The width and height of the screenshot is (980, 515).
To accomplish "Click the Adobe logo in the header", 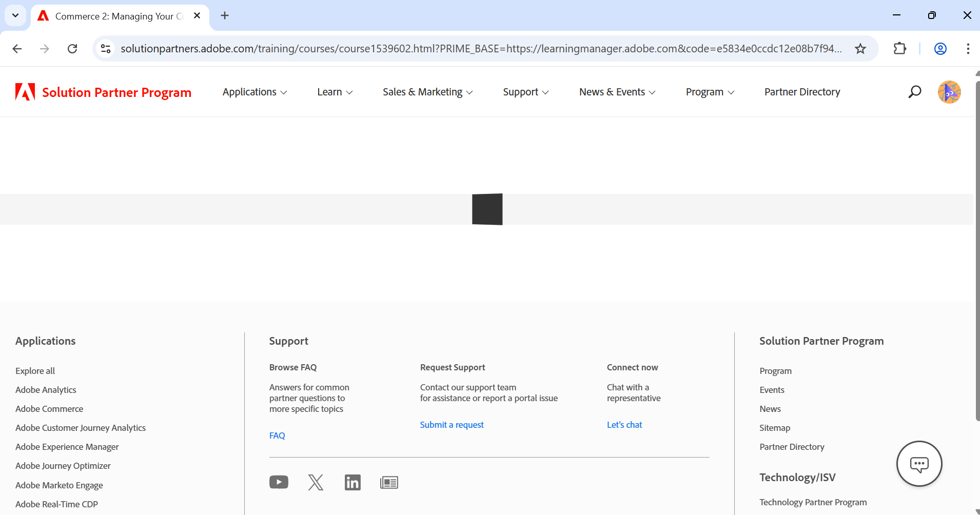I will click(25, 92).
